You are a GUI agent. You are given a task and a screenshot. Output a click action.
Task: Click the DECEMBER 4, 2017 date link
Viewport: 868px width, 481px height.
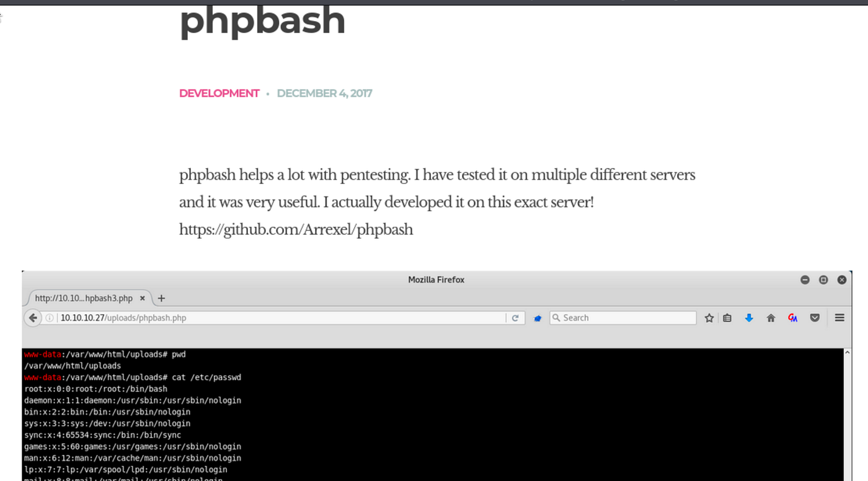(x=324, y=94)
